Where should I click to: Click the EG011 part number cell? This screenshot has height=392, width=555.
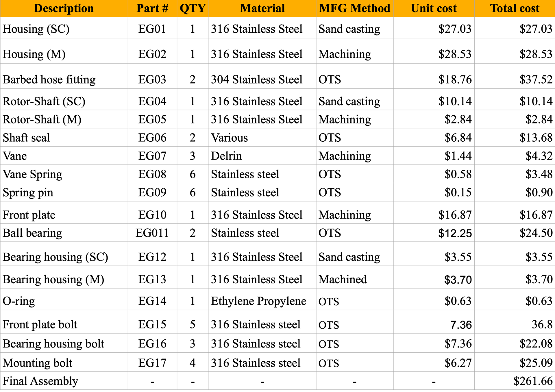(152, 233)
